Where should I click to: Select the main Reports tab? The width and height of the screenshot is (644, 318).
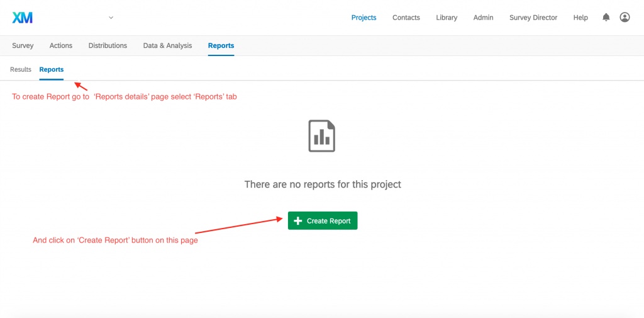click(x=221, y=46)
